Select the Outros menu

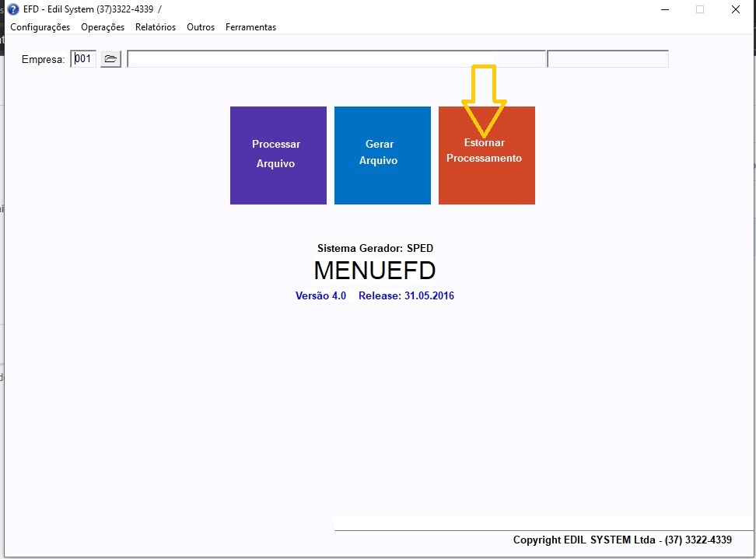point(201,27)
